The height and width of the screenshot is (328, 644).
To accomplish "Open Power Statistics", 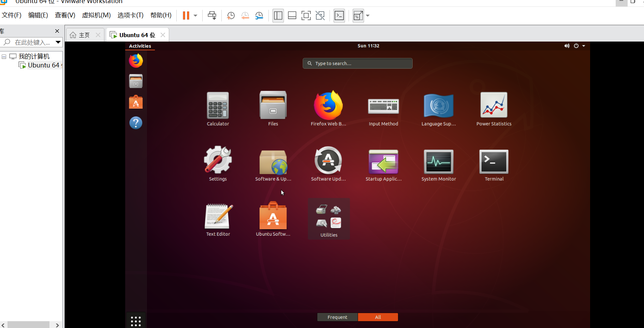I will 494,109.
